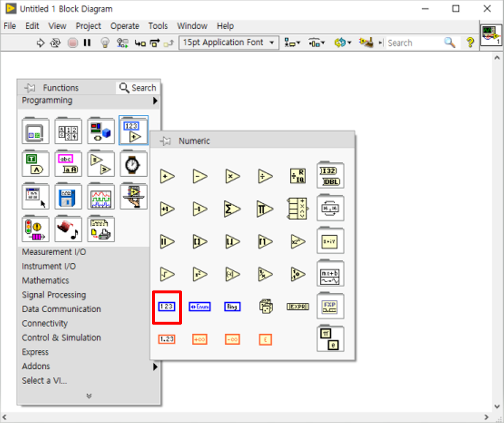Open the File menu
Viewport: 504px width, 423px height.
click(x=9, y=26)
